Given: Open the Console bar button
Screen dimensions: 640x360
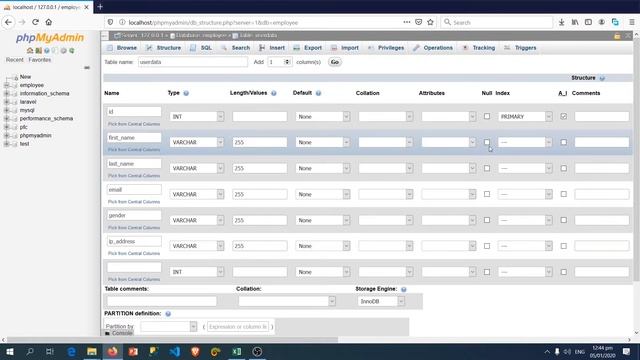Looking at the screenshot, I should (118, 333).
